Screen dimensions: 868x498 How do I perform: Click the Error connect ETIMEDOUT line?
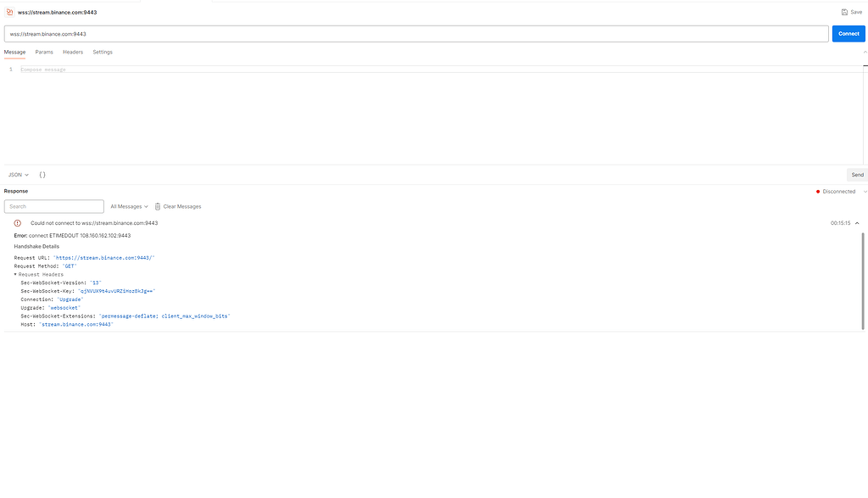72,236
